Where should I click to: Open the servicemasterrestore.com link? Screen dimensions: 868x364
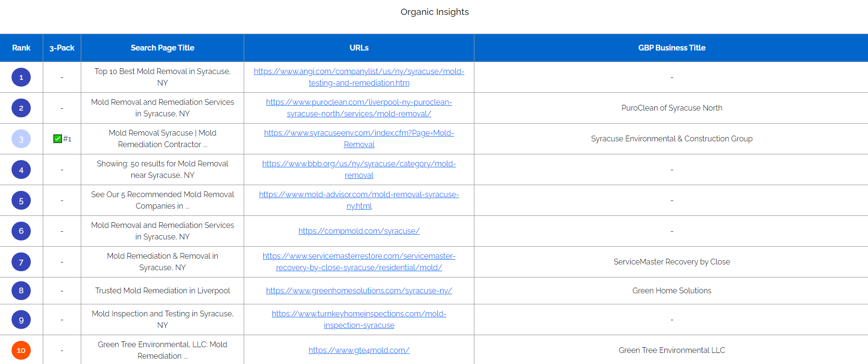pos(359,262)
